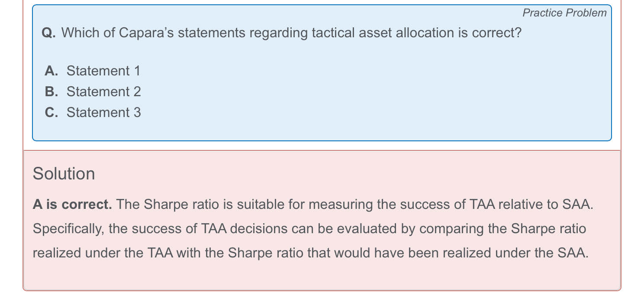Click blank pink space below the solution text
The image size is (644, 296).
point(322,276)
